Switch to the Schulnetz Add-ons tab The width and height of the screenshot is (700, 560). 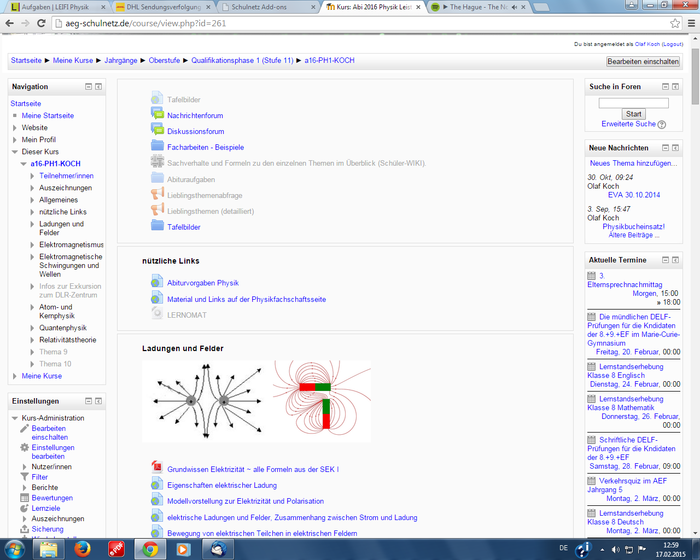click(268, 7)
